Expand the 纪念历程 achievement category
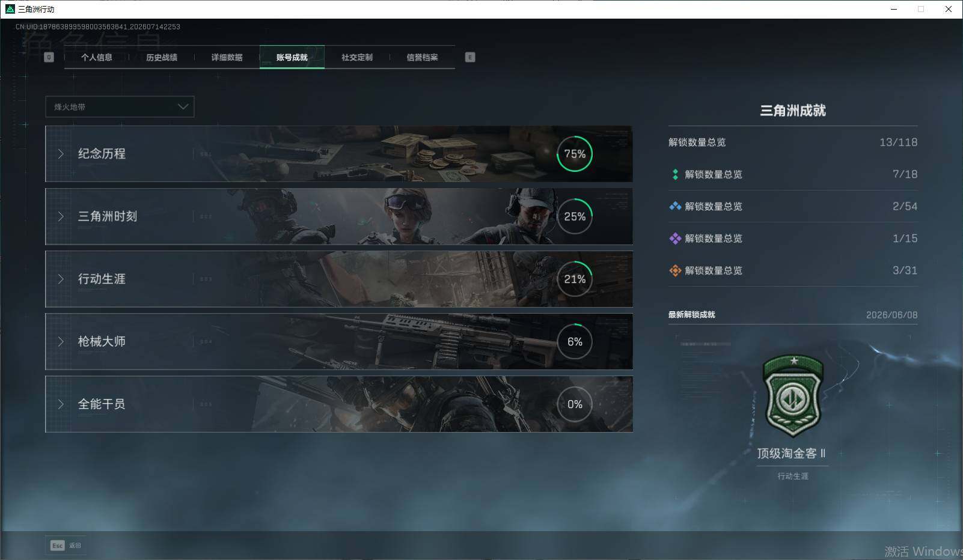Screen dimensions: 963x560 [x=338, y=154]
